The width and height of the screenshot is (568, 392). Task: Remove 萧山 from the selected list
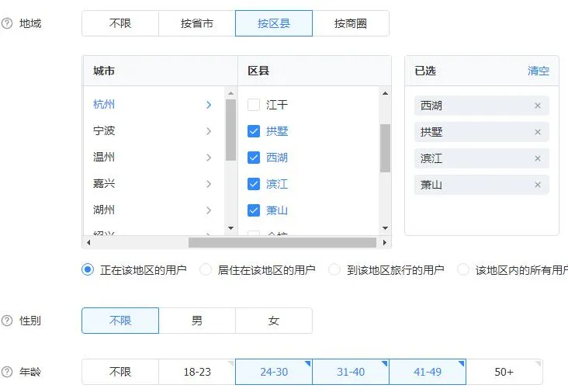(x=538, y=185)
